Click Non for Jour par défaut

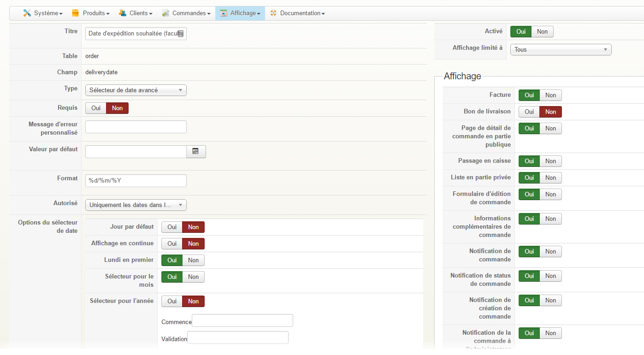[x=194, y=227]
